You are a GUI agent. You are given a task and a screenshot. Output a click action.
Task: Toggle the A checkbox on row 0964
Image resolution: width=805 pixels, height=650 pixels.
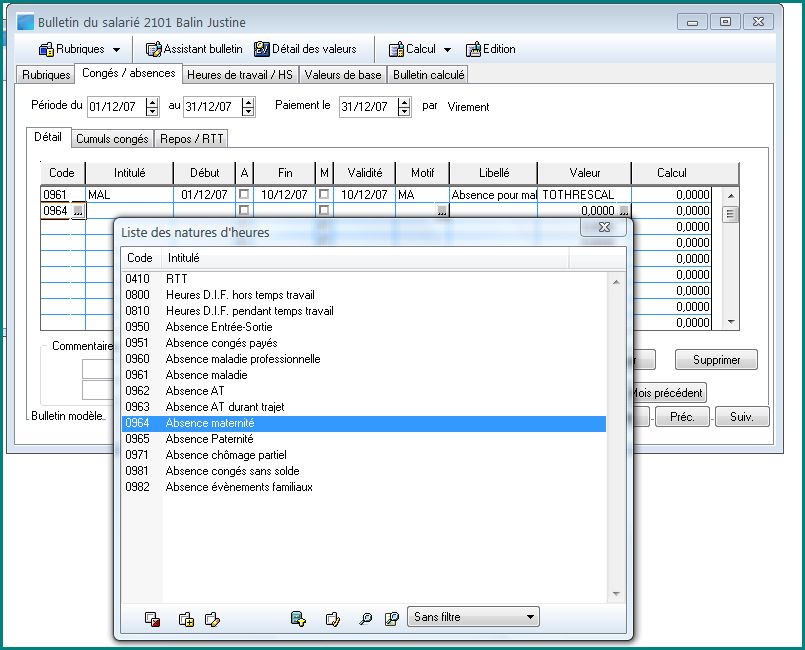244,210
